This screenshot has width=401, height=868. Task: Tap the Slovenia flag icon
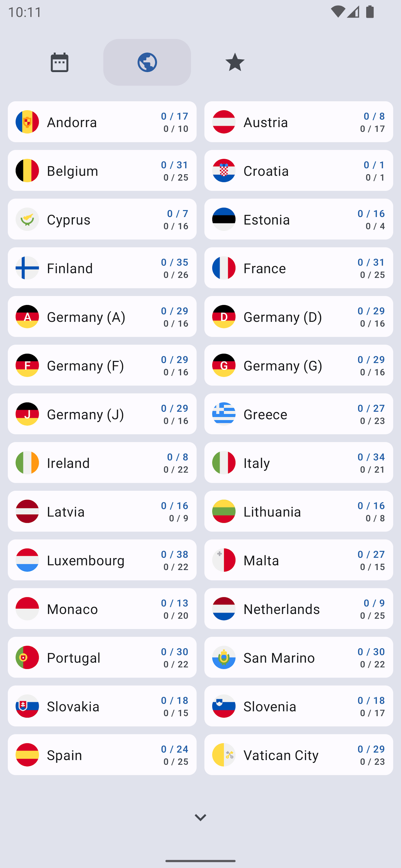click(224, 706)
